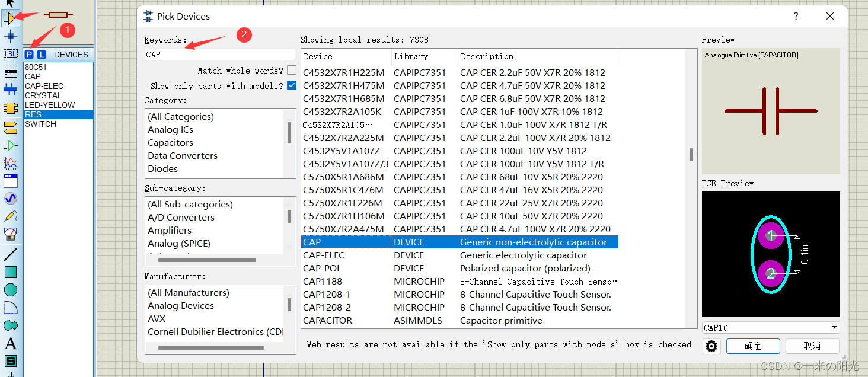Screen dimensions: 868x377
Task: Click the L library manager button
Action: tap(42, 55)
